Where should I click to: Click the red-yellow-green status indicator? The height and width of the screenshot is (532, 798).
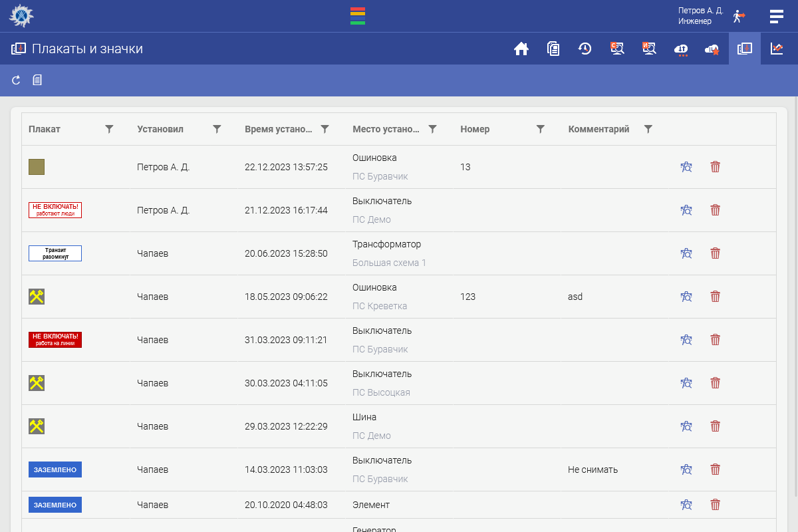pos(358,16)
